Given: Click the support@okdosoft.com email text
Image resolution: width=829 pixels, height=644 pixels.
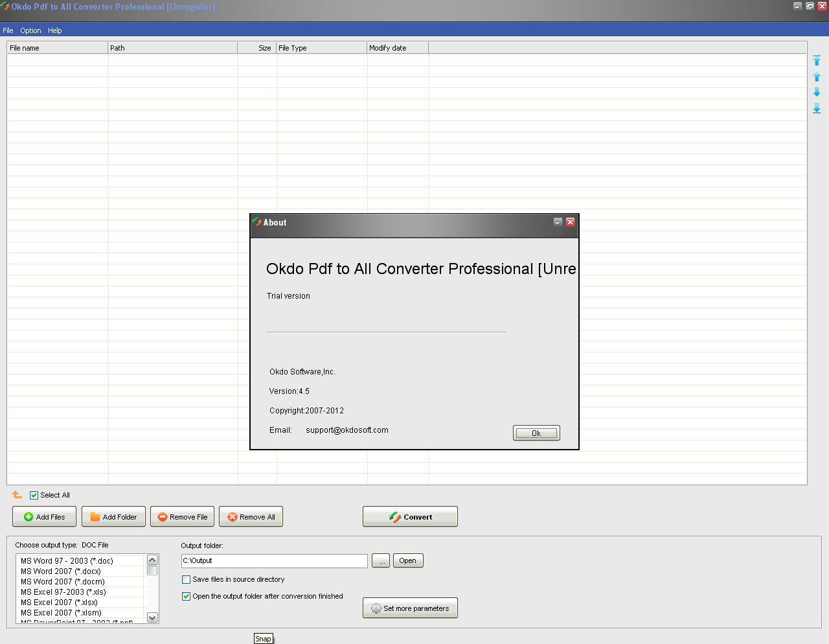Looking at the screenshot, I should [347, 430].
